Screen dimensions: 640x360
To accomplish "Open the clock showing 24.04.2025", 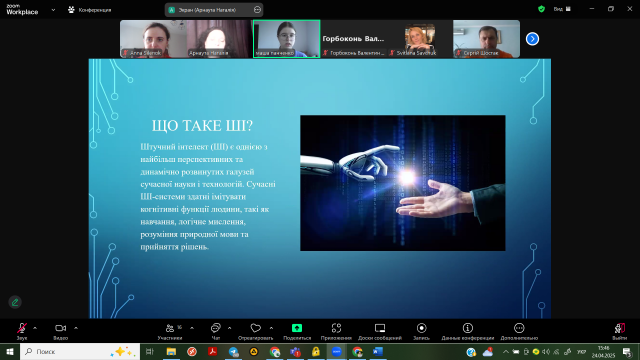I will tap(603, 352).
